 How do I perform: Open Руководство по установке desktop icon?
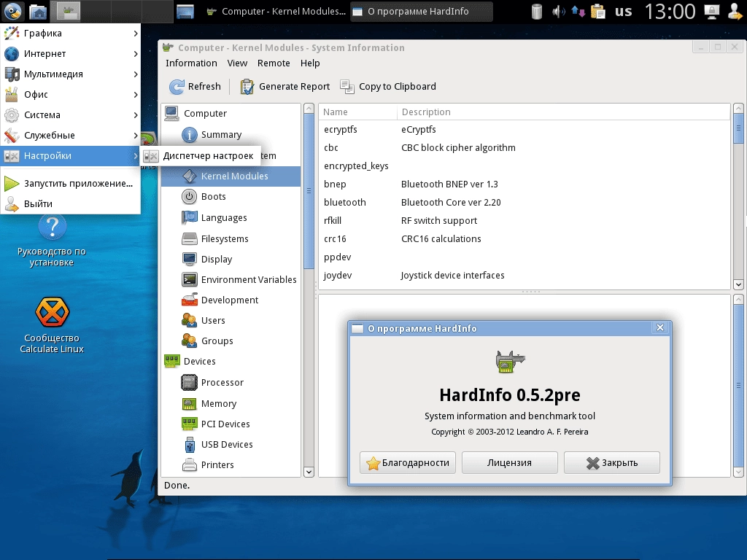click(52, 241)
